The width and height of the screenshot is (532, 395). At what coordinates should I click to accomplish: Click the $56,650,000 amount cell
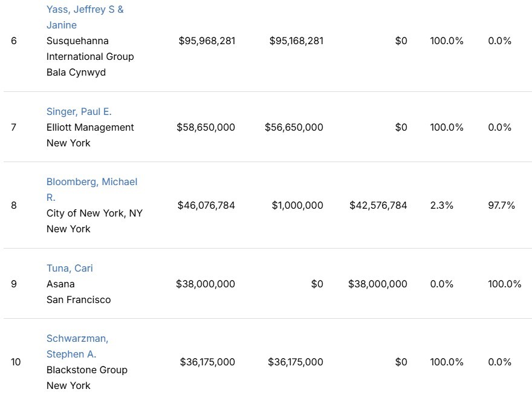[294, 127]
